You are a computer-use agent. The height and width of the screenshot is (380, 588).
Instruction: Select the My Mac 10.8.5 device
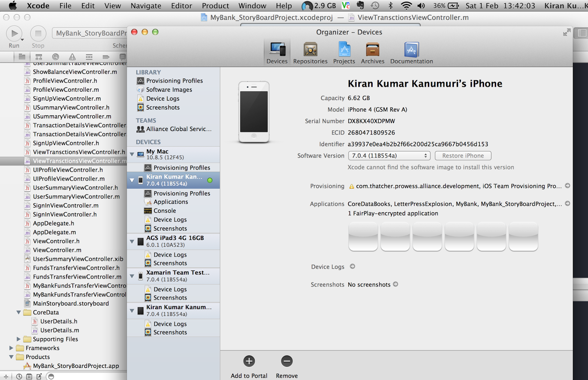pyautogui.click(x=173, y=154)
